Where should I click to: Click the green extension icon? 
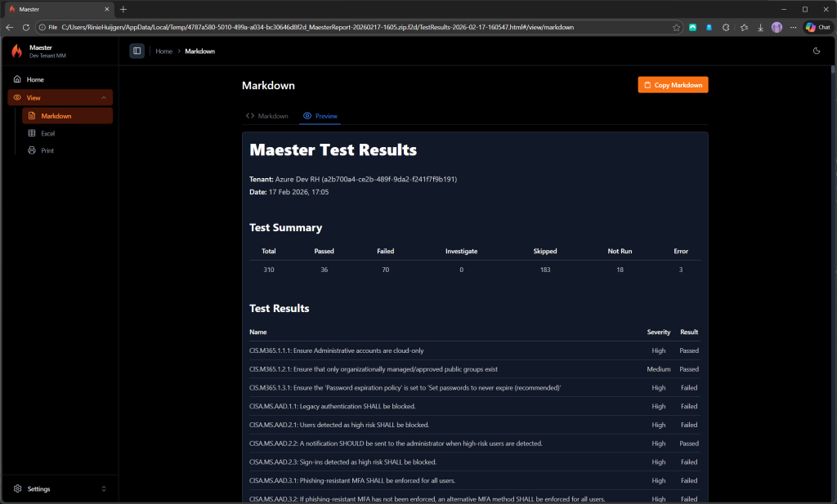click(692, 27)
